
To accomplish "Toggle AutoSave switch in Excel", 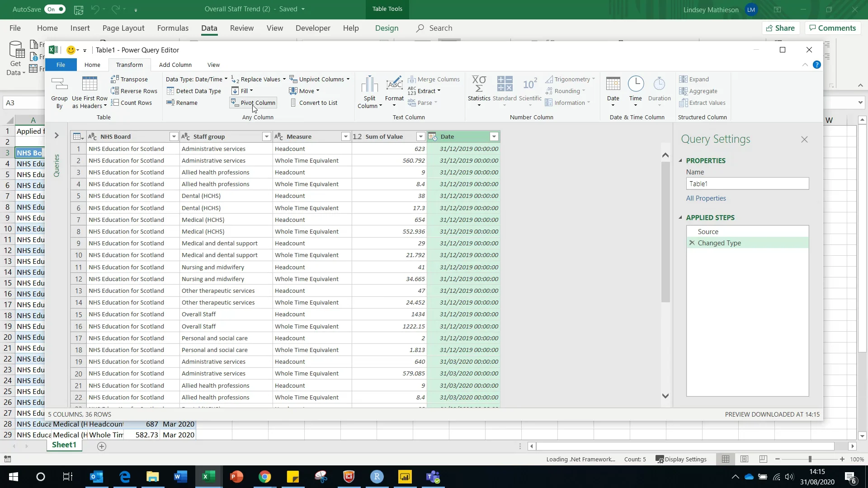I will pos(56,9).
